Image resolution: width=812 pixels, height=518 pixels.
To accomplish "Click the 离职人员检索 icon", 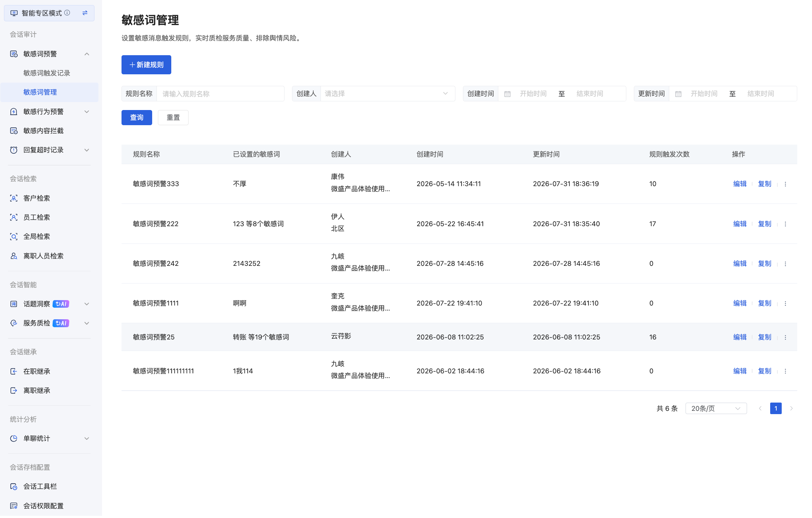I will [14, 256].
